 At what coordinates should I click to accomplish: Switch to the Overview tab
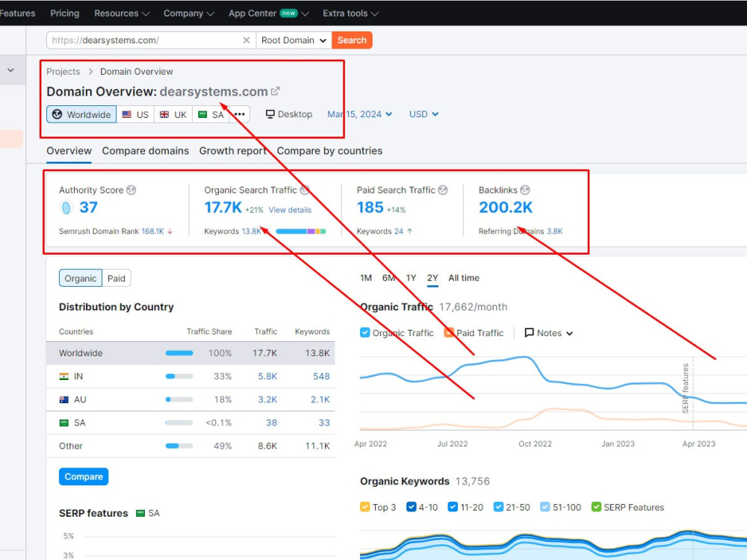(x=69, y=151)
